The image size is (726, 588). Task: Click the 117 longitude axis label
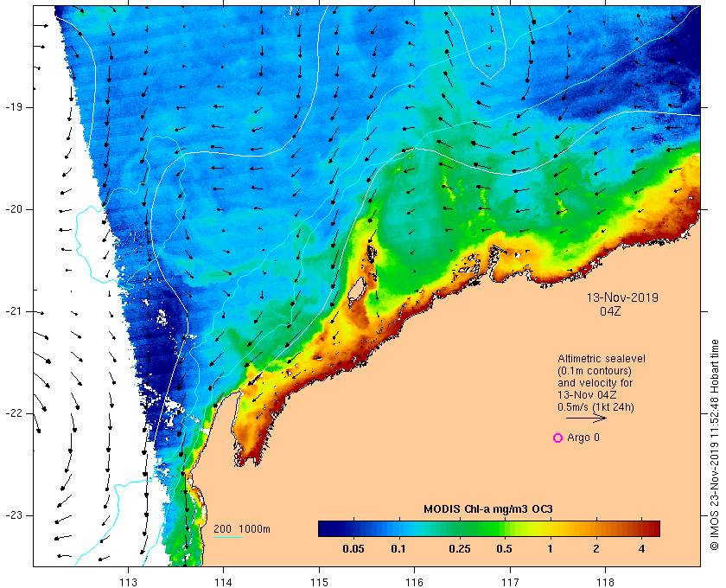click(x=510, y=582)
